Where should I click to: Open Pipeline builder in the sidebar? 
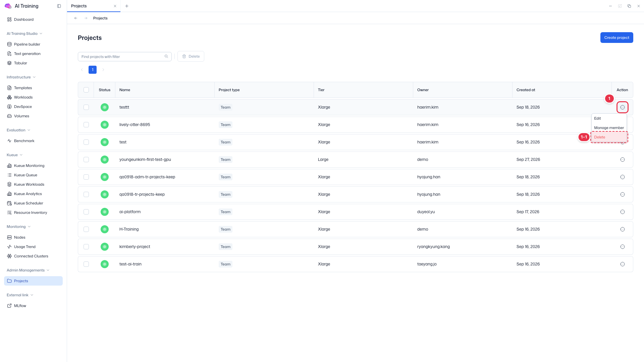click(33, 44)
